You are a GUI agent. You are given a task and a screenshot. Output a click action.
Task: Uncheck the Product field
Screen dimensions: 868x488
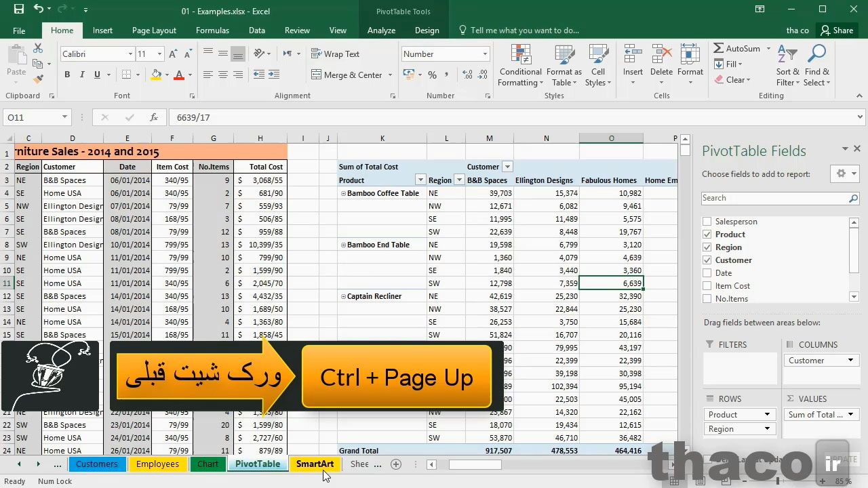click(x=707, y=235)
